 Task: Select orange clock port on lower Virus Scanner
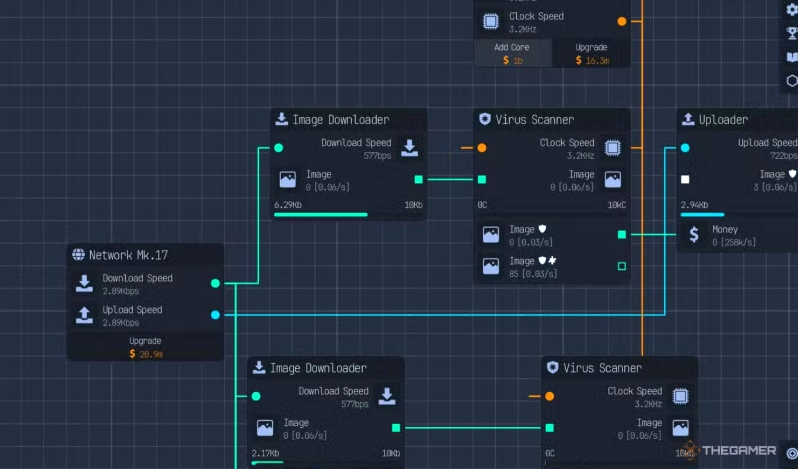coord(550,396)
